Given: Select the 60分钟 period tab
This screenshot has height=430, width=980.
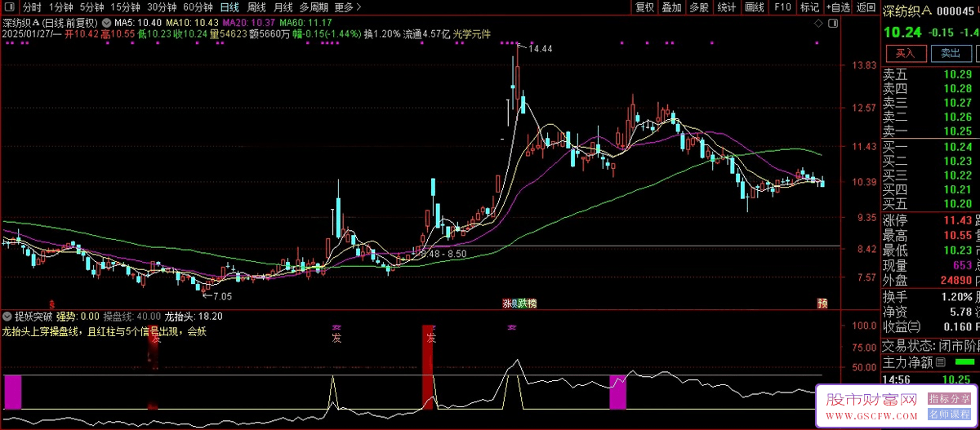Looking at the screenshot, I should tap(198, 7).
